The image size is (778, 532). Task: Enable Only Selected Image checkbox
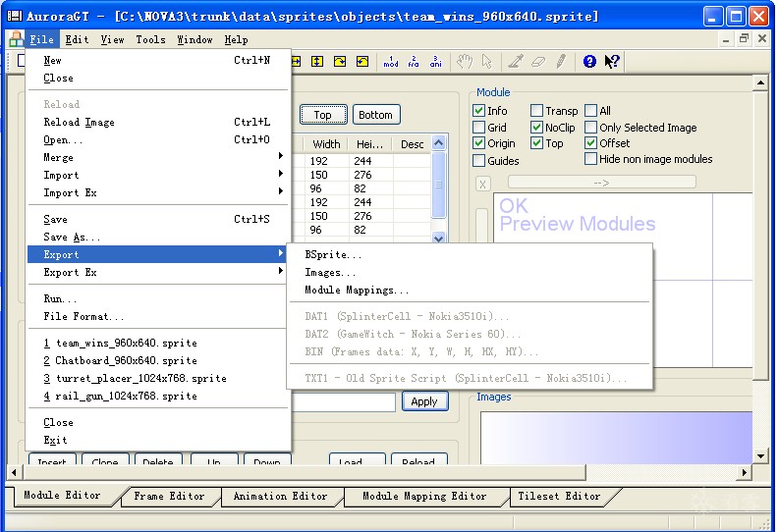point(590,128)
